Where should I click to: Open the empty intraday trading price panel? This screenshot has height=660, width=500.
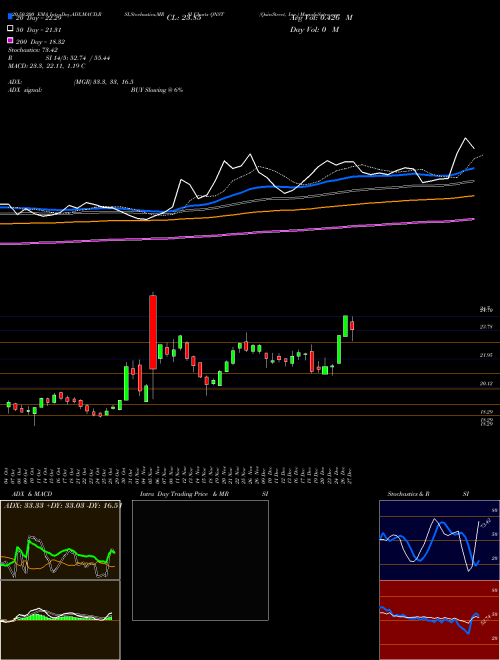click(200, 560)
